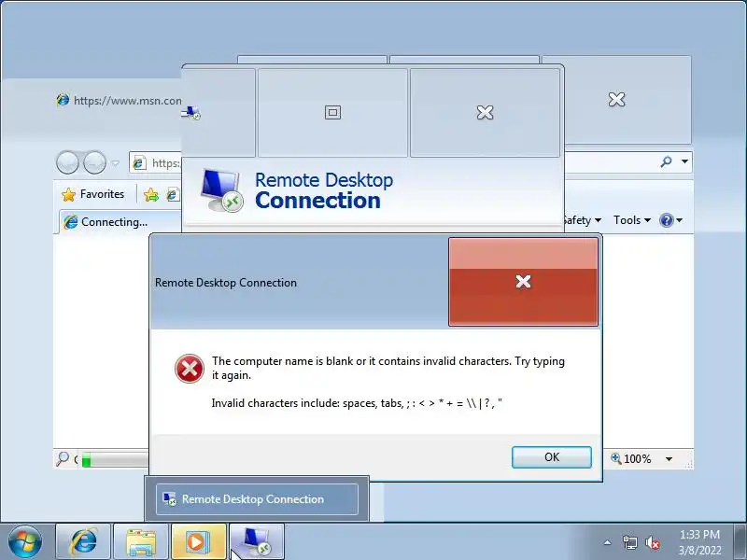The height and width of the screenshot is (560, 747).
Task: Open the Safety menu dropdown in IE
Action: pos(582,220)
